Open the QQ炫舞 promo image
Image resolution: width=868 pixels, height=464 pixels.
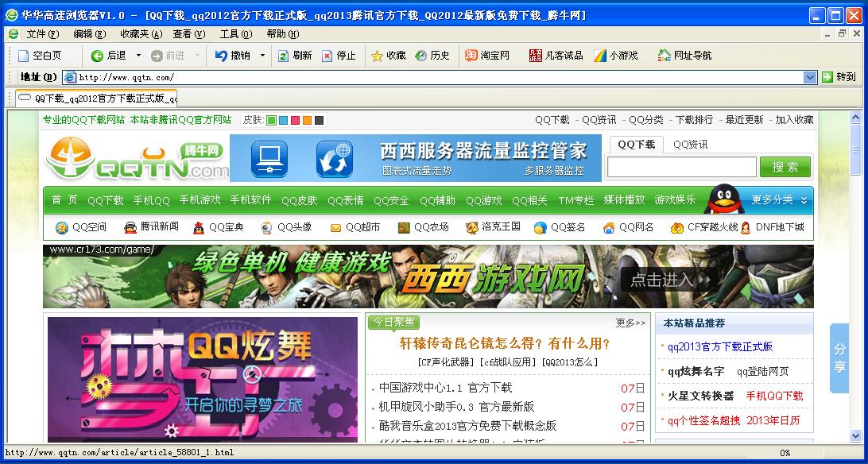tap(203, 380)
